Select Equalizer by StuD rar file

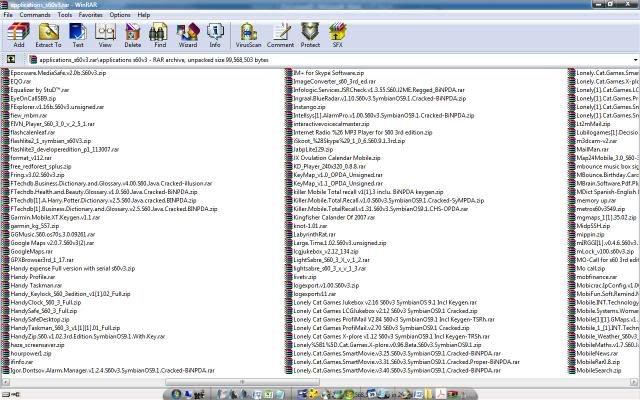(x=40, y=90)
